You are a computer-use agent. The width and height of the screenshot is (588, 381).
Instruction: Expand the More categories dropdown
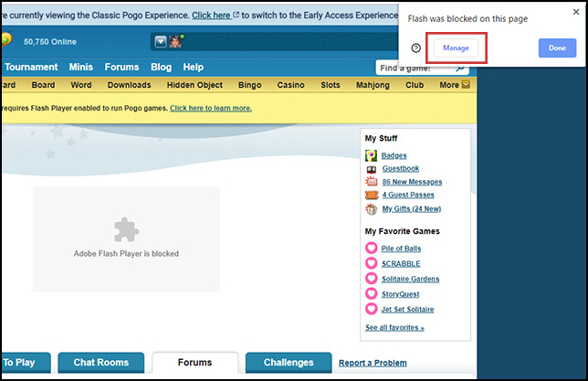(454, 85)
